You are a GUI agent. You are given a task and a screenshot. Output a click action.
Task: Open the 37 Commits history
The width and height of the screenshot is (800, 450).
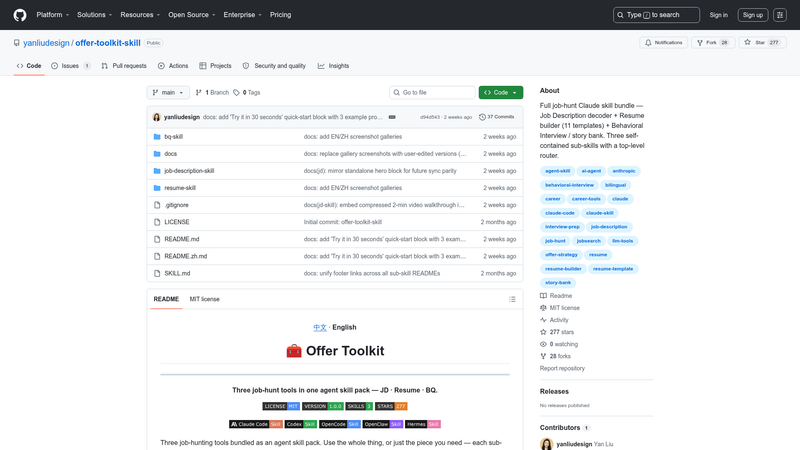tap(496, 117)
